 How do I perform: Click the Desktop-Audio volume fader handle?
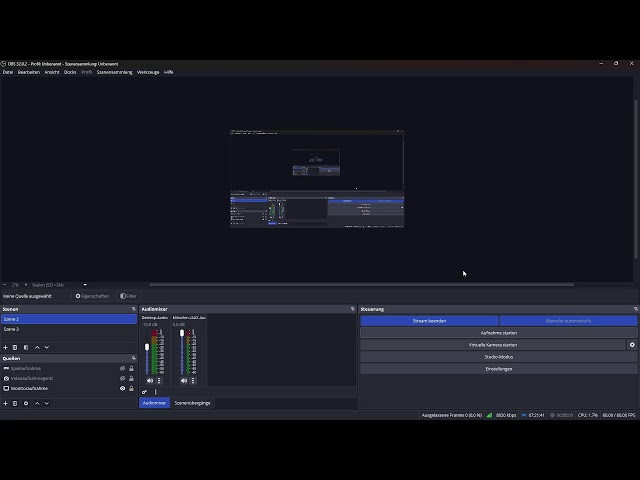tap(147, 347)
